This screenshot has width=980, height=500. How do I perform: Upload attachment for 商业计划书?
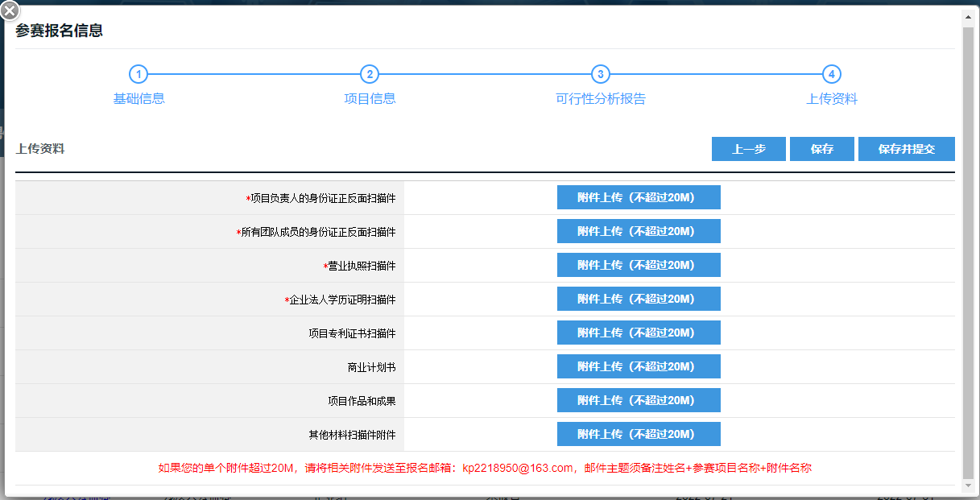[x=639, y=366]
